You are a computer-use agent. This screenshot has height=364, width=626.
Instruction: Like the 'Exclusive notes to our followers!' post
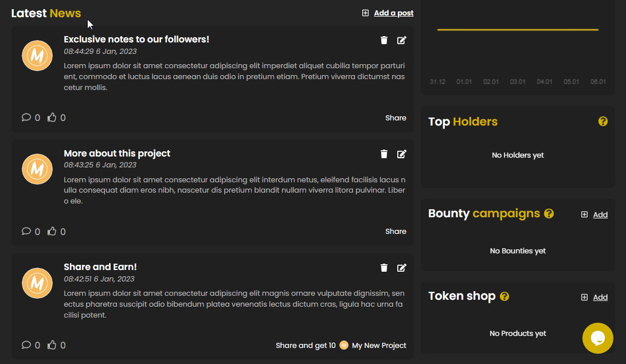52,118
